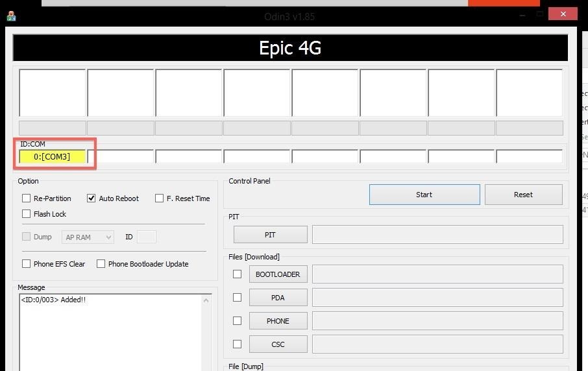
Task: Enable the Flash Lock checkbox
Action: pos(26,214)
